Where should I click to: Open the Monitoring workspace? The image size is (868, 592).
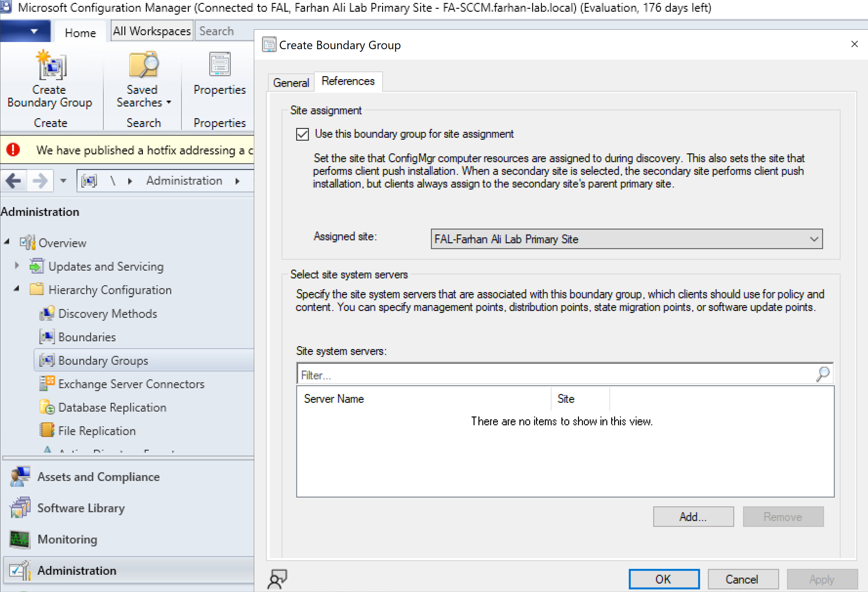67,539
